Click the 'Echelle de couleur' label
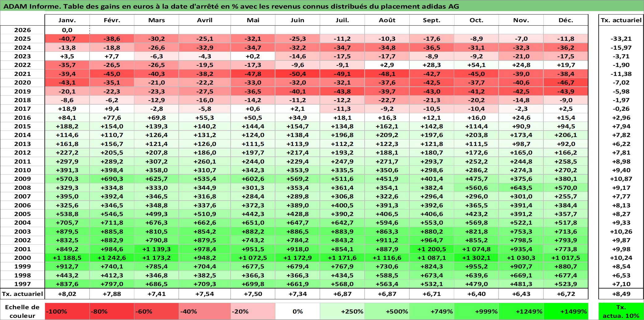Image resolution: width=644 pixels, height=320 pixels. [23, 311]
